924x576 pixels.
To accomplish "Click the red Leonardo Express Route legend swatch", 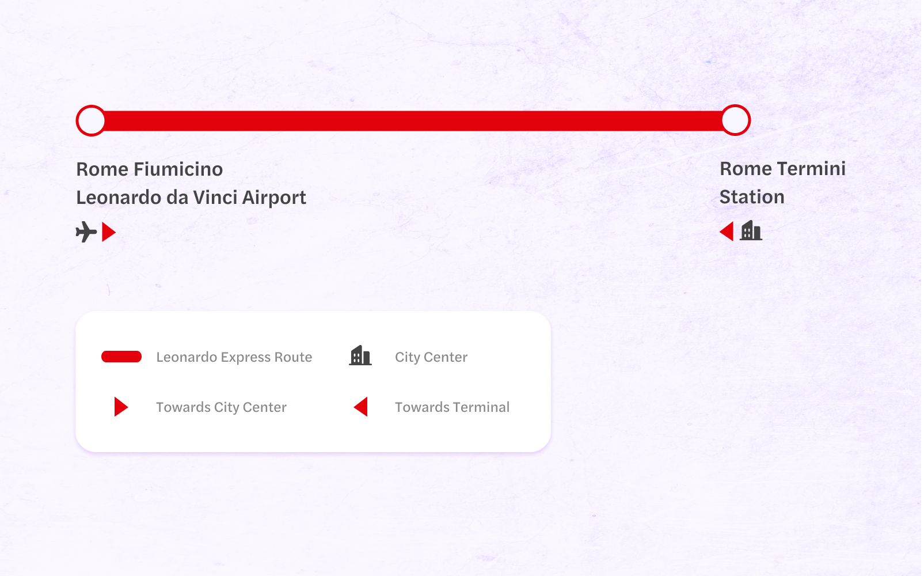I will point(121,357).
